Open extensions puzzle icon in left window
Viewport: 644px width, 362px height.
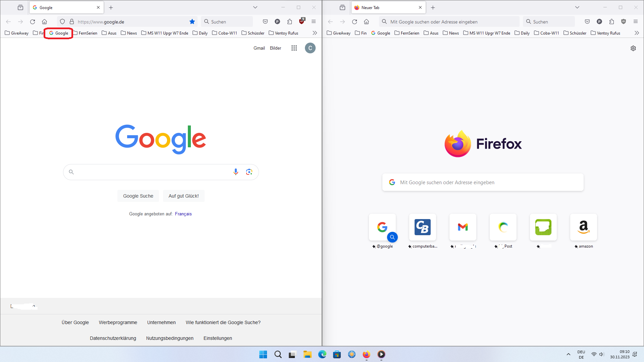point(289,22)
